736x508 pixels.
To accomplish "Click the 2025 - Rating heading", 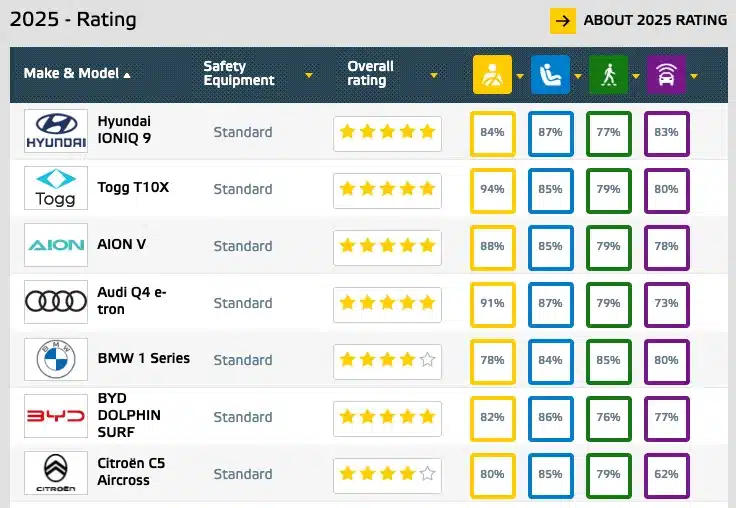I will 73,20.
